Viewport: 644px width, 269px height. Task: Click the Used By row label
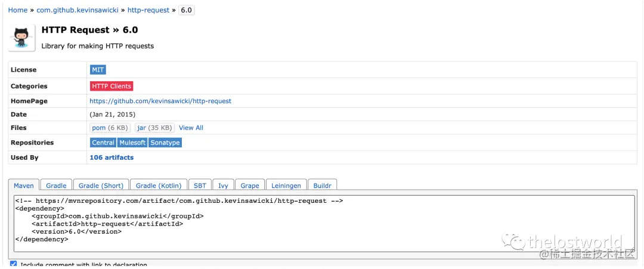(x=24, y=157)
